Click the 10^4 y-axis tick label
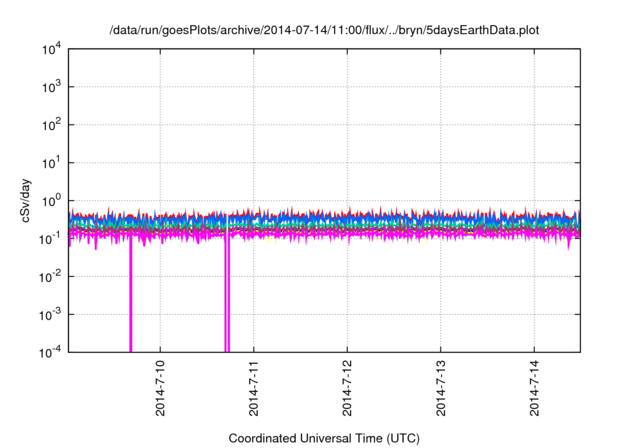Screen dimensions: 640x448 click(51, 50)
